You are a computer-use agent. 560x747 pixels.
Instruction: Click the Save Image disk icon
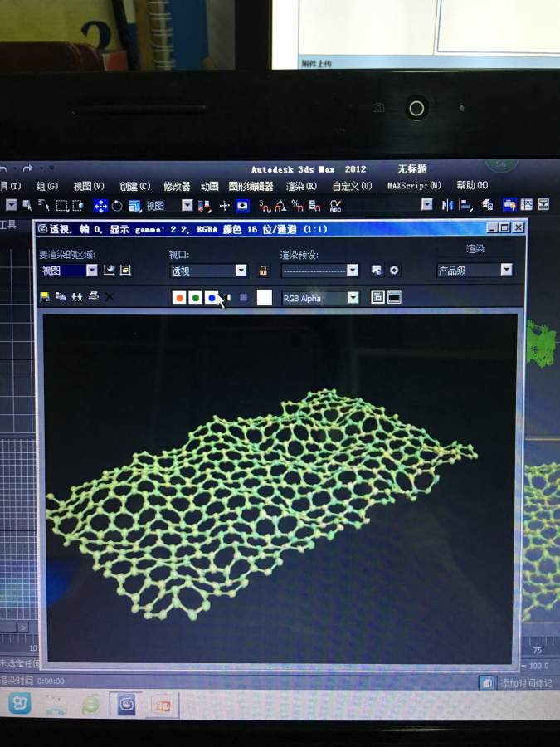point(45,297)
